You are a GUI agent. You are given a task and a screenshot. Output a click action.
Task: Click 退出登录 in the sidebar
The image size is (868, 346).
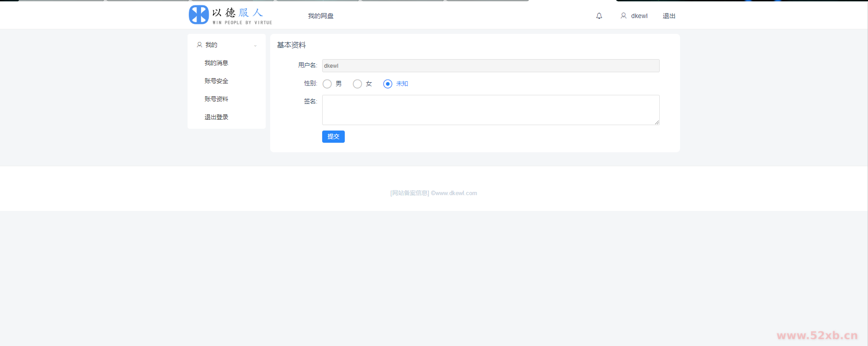coord(216,117)
